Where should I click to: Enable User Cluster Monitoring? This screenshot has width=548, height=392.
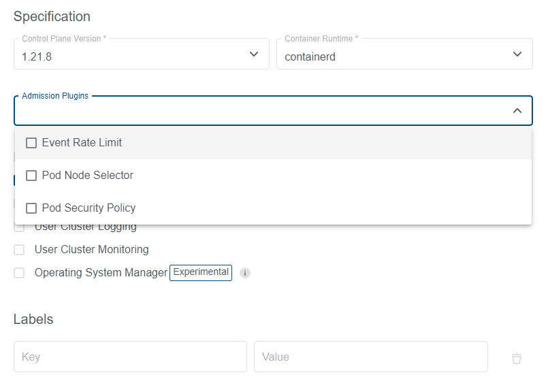tap(18, 250)
